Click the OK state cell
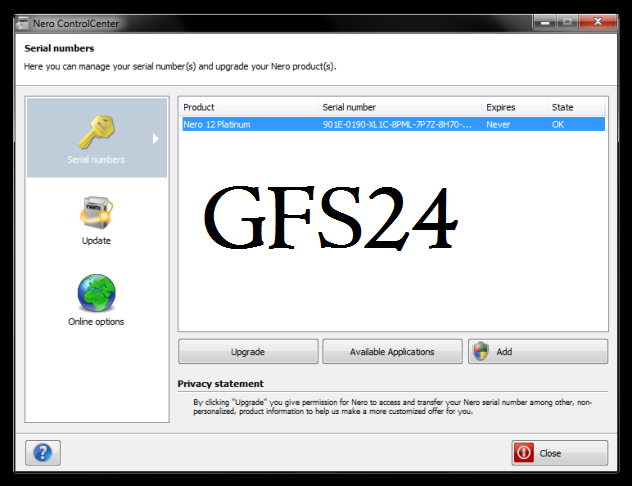The height and width of the screenshot is (486, 632). [x=558, y=125]
